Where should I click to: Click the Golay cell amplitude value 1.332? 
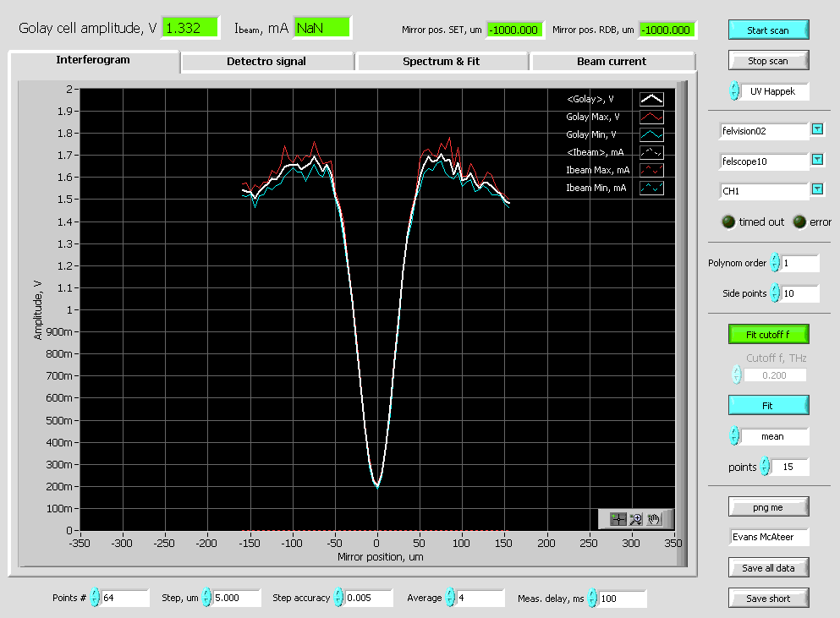pos(190,28)
